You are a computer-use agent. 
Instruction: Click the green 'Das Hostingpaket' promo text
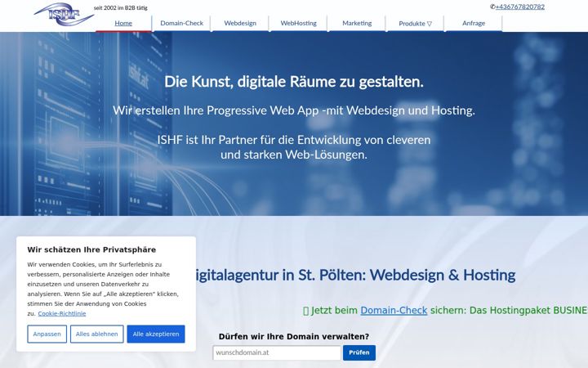tap(528, 311)
